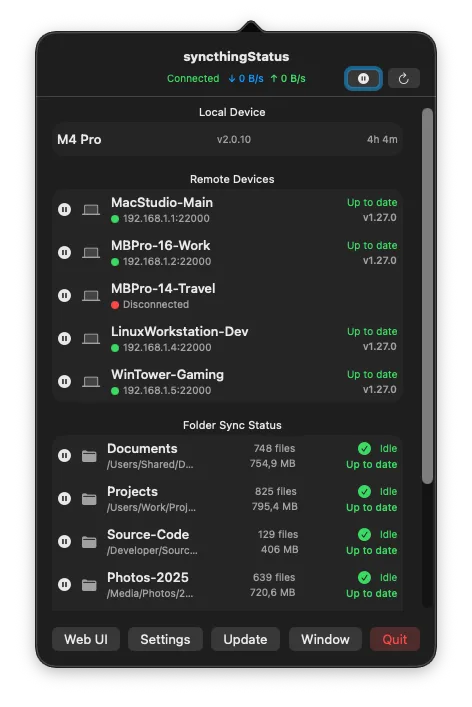Quit the app with red Quit button

pyautogui.click(x=395, y=639)
